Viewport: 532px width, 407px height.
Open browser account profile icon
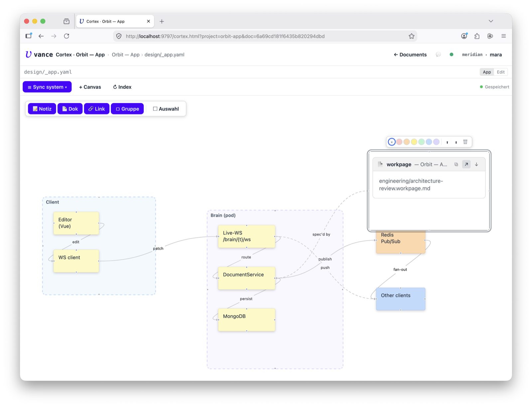(x=464, y=36)
